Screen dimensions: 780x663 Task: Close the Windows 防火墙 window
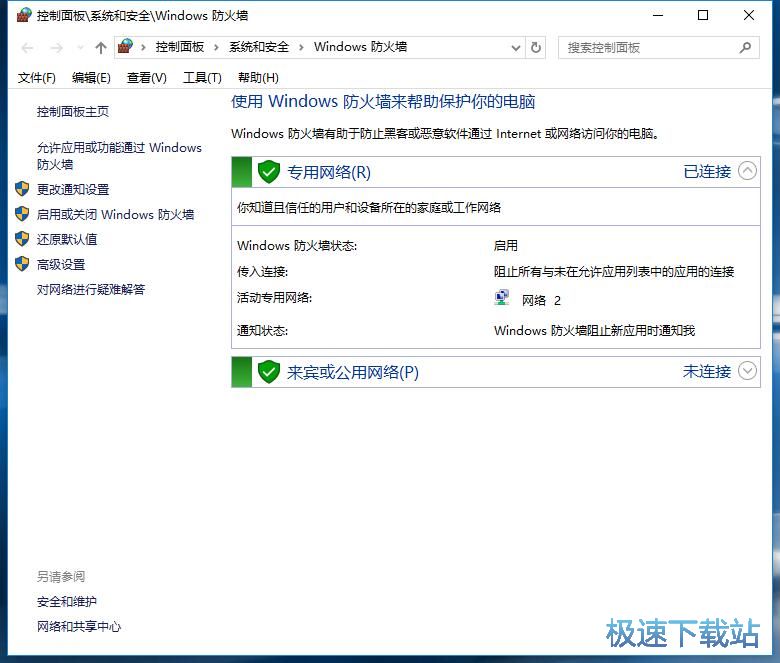[x=749, y=15]
